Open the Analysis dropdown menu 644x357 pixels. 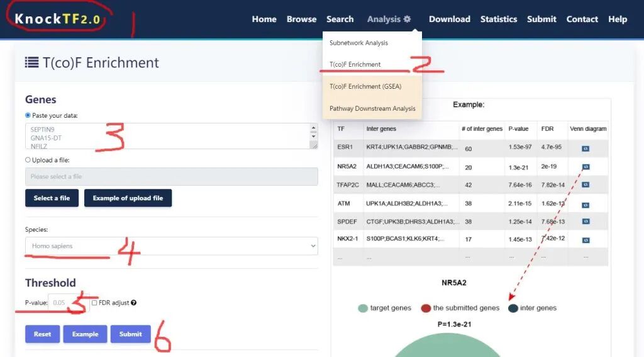coord(389,19)
